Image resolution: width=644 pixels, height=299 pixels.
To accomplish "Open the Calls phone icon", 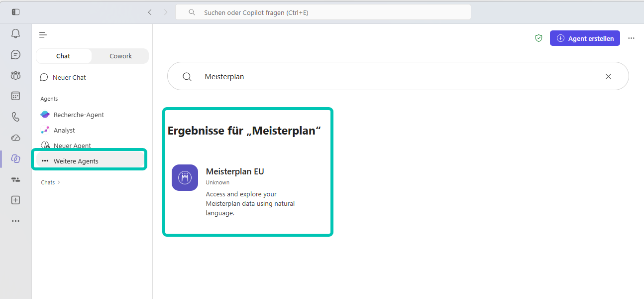I will point(15,117).
